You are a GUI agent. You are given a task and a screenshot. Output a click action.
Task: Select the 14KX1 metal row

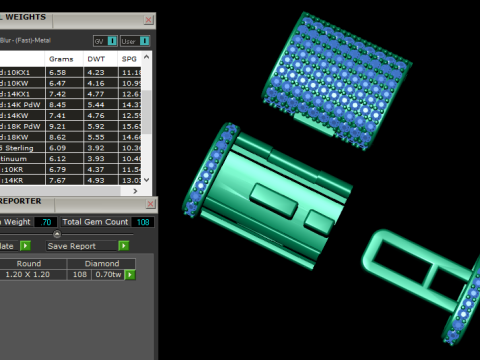coord(70,94)
